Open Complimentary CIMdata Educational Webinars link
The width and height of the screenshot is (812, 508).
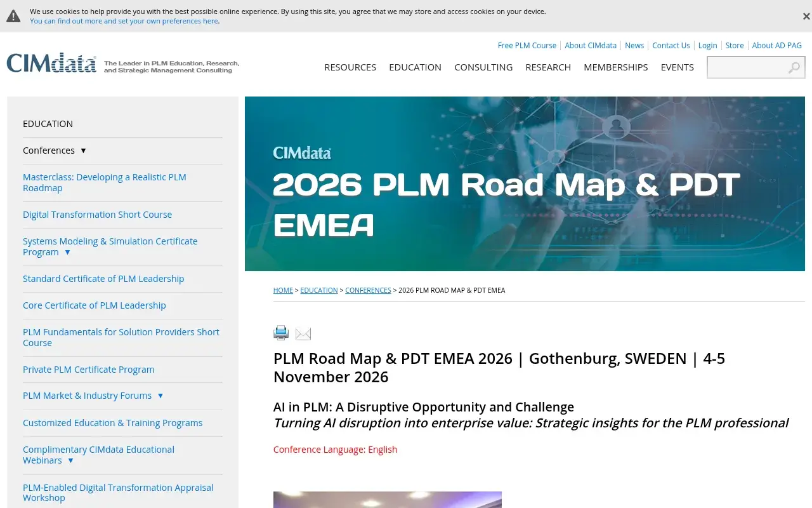tap(98, 455)
